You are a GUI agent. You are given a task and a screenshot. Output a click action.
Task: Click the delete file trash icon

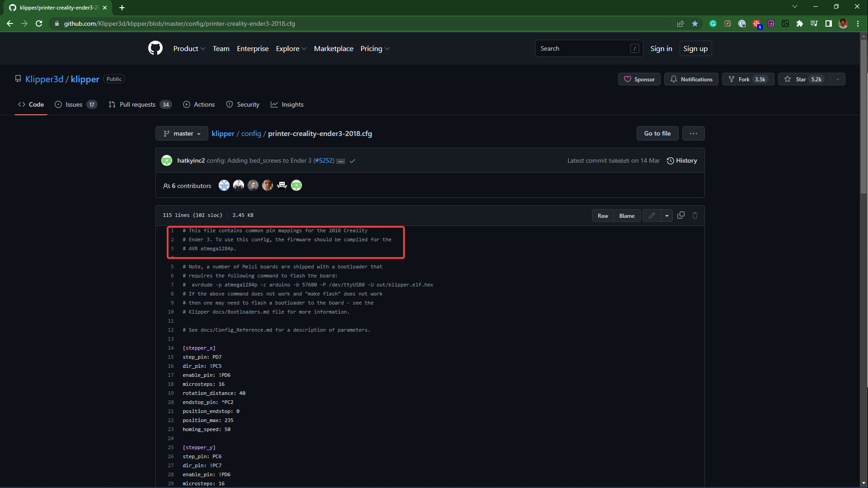695,216
